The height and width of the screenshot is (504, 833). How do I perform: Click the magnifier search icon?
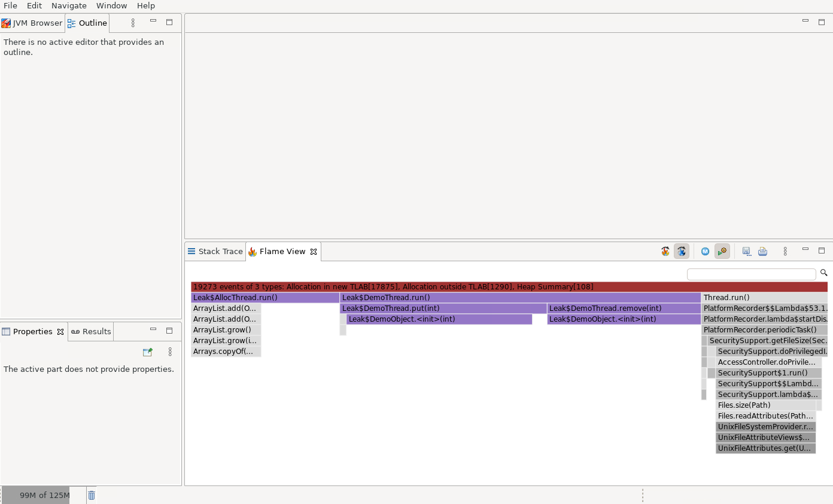pos(823,273)
